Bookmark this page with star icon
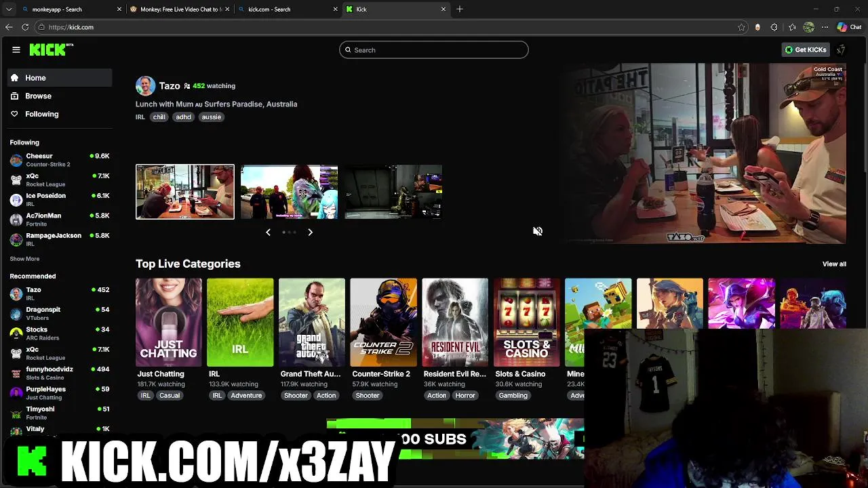Image resolution: width=868 pixels, height=488 pixels. 741,27
